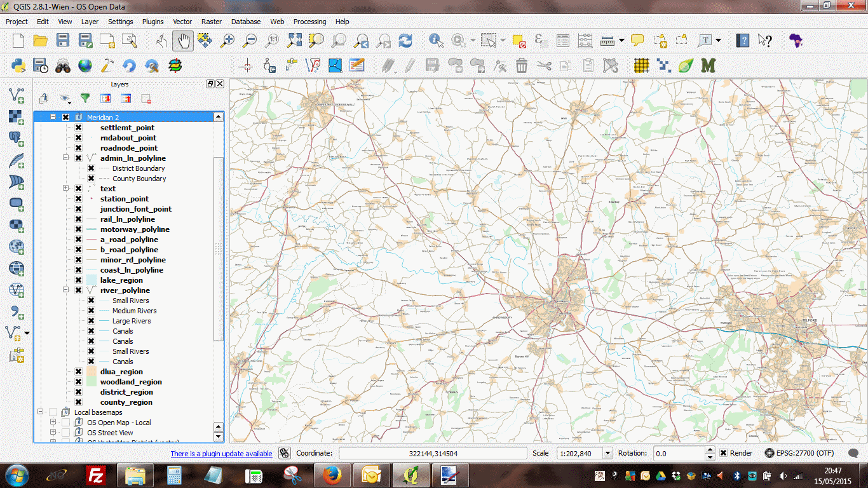Open the Python console icon

point(18,65)
